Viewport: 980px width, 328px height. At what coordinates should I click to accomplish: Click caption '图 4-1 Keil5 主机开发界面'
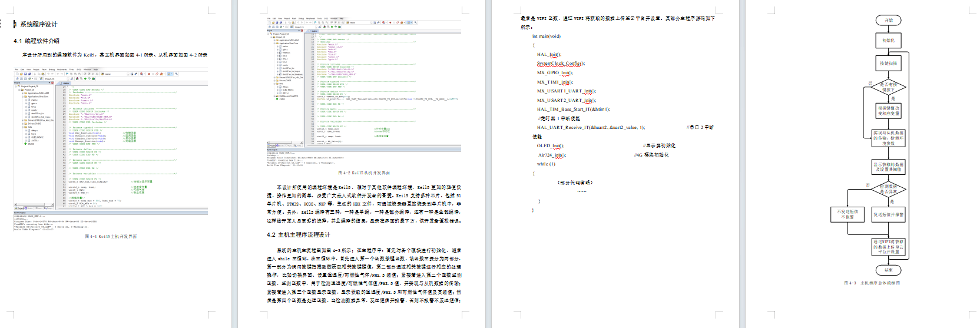(111, 237)
